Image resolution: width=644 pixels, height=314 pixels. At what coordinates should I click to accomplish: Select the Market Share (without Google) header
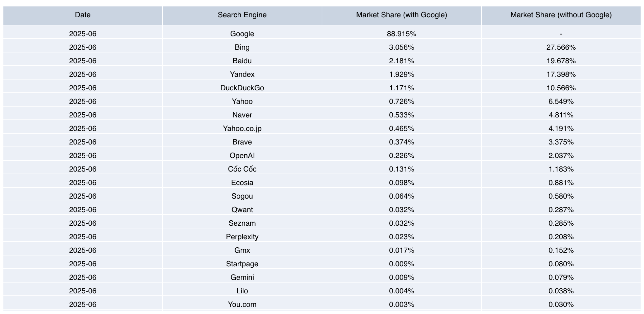tap(561, 15)
